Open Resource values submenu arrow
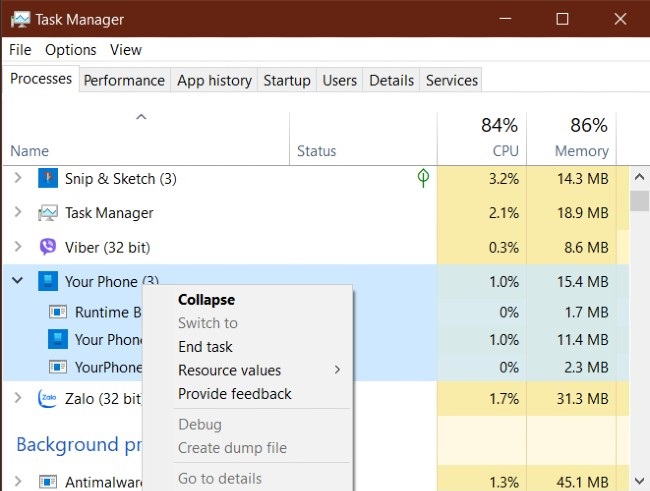 [337, 369]
